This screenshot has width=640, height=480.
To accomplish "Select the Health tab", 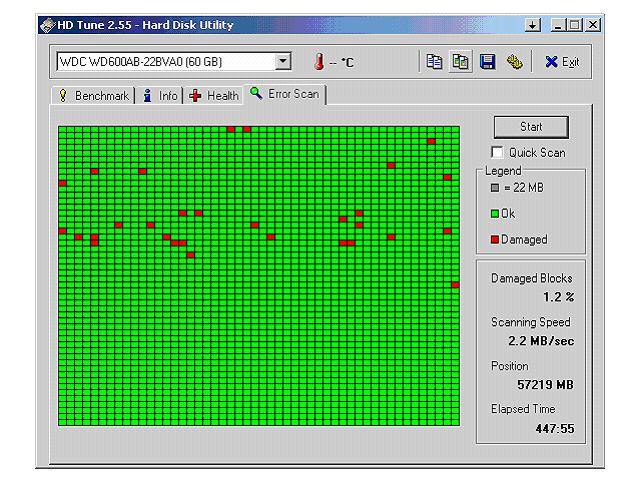I will (x=214, y=96).
